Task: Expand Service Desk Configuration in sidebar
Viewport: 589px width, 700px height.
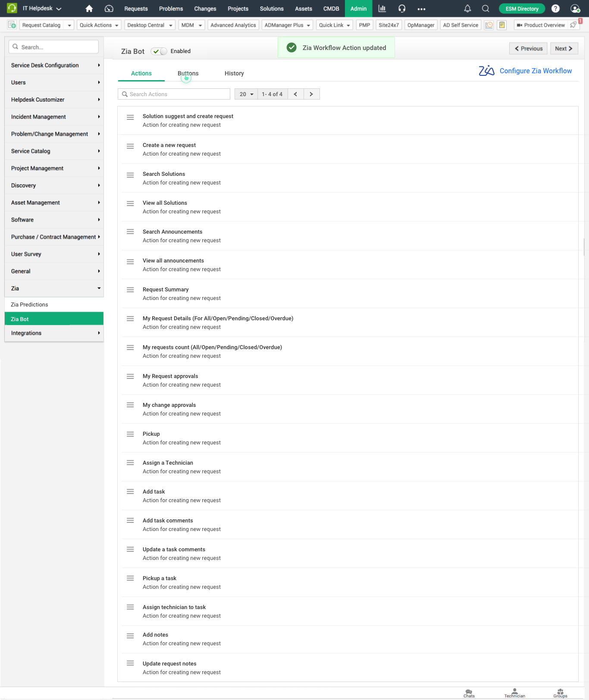Action: [54, 66]
